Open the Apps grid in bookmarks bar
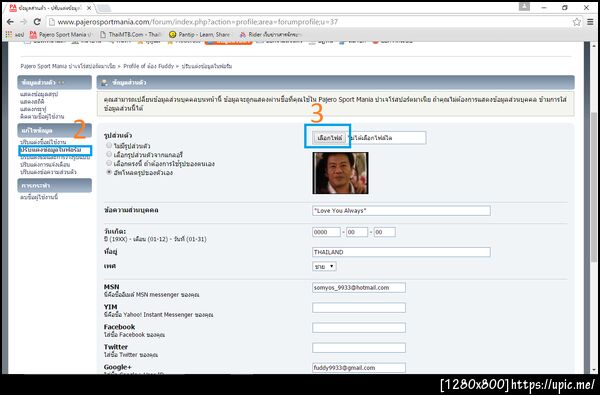 pos(15,34)
